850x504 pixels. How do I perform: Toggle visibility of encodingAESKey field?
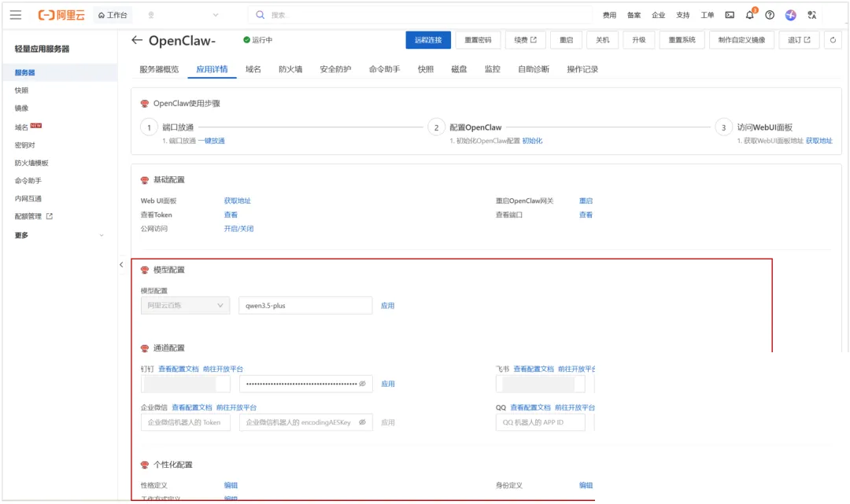362,422
